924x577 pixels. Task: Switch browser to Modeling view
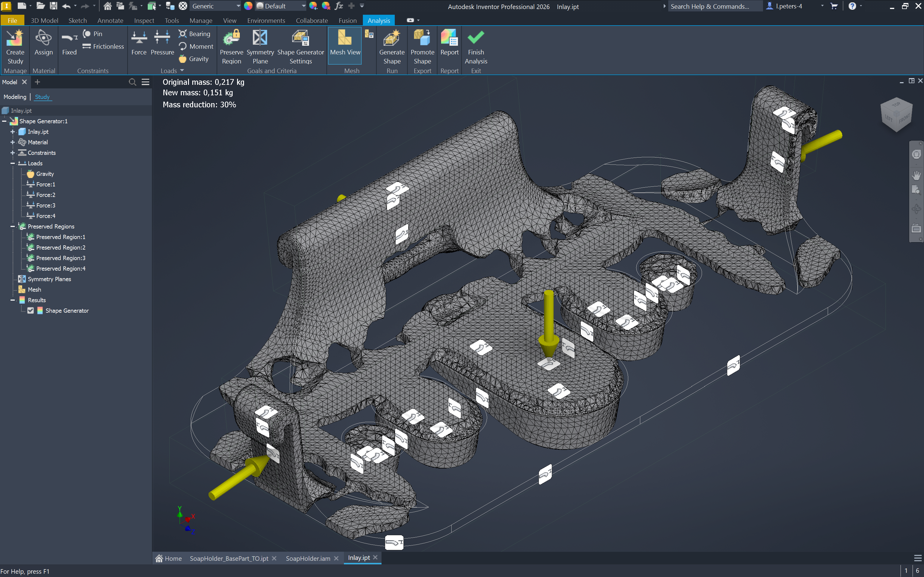coord(15,97)
